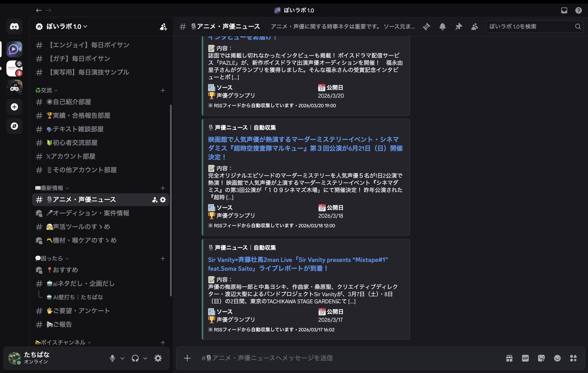The image size is (588, 373).
Task: Open the gift menu in the message bar
Action: [509, 358]
